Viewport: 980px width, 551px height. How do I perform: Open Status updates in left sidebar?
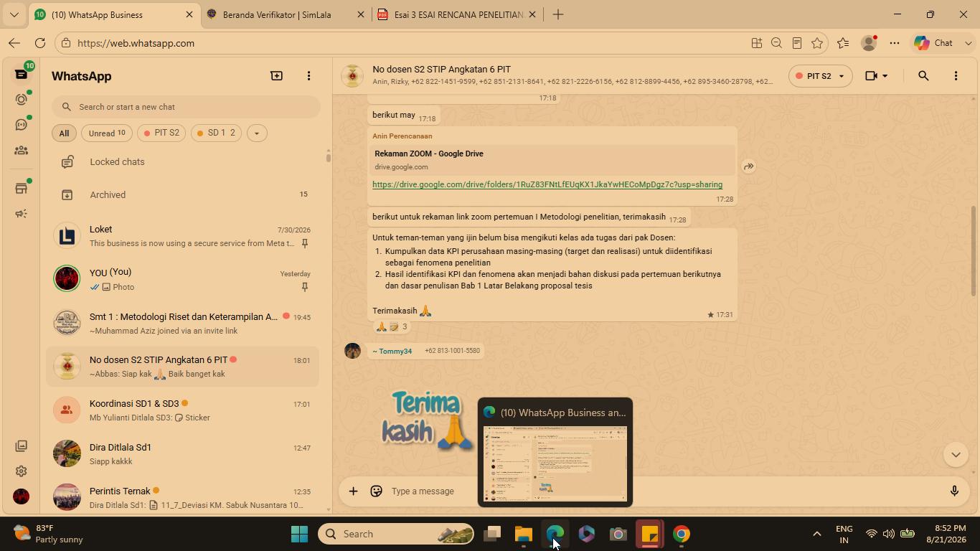tap(21, 99)
